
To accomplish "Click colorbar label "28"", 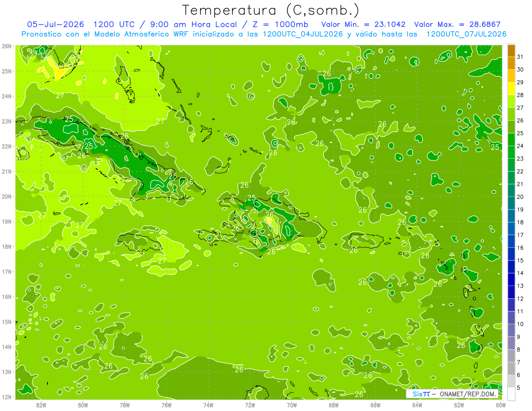I will 520,95.
